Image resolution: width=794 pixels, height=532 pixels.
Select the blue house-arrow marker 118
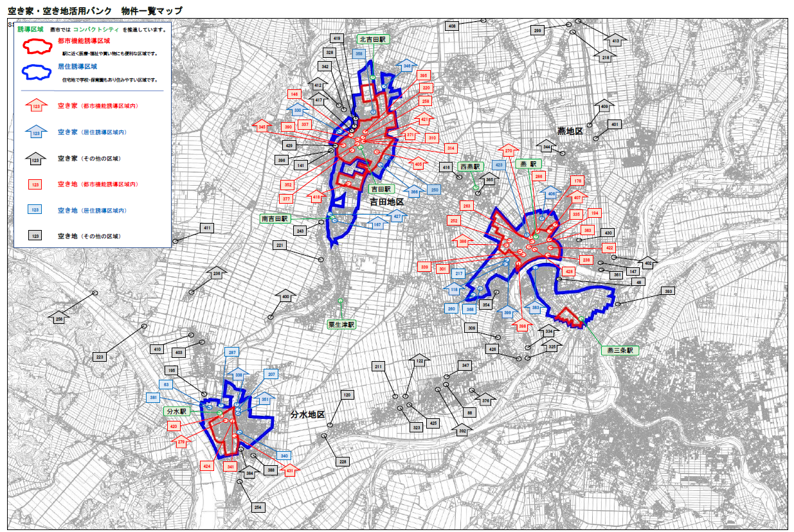454,288
